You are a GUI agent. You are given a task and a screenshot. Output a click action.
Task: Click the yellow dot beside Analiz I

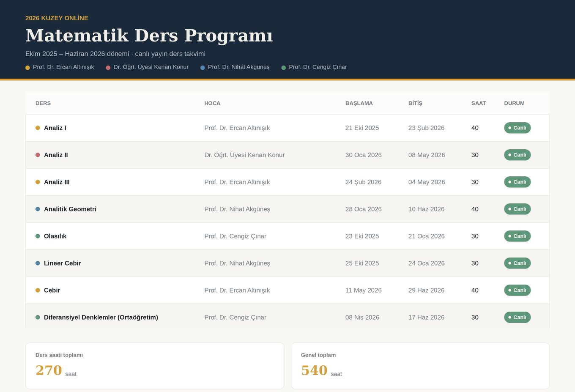coord(38,128)
